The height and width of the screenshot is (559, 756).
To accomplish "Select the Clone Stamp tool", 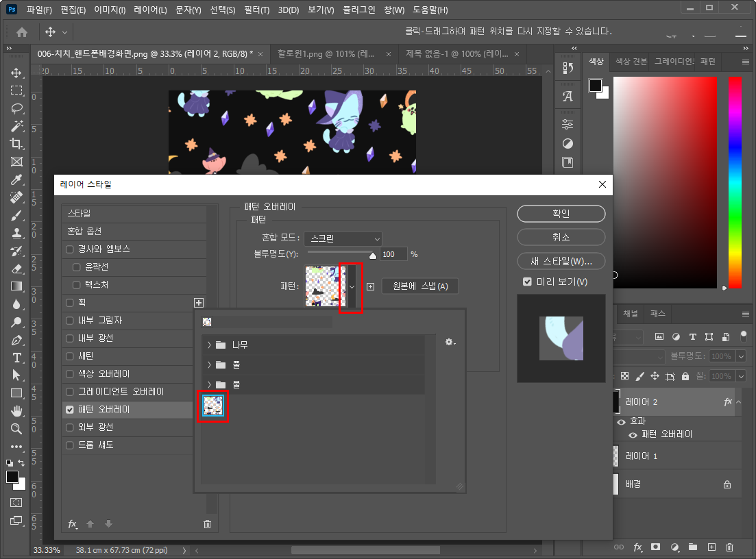I will pyautogui.click(x=16, y=233).
